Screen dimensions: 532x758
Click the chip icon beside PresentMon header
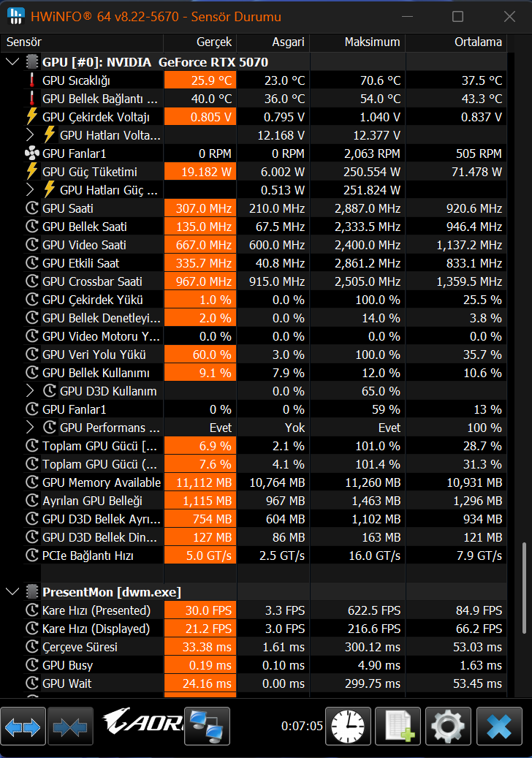[x=32, y=591]
